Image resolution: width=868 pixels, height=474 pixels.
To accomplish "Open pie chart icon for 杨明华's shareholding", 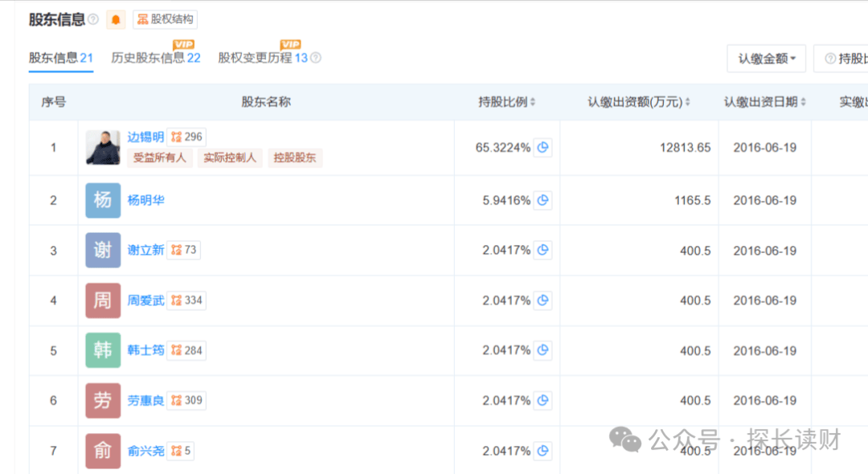I will [542, 200].
